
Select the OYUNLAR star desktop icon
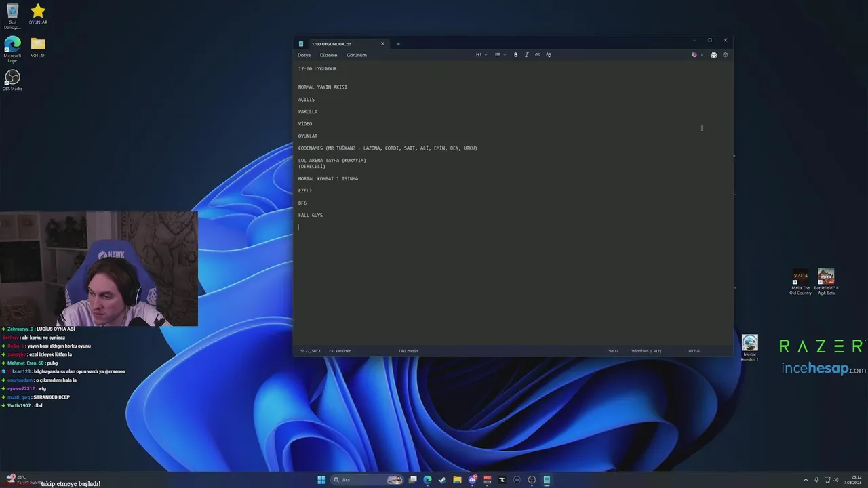pos(38,14)
